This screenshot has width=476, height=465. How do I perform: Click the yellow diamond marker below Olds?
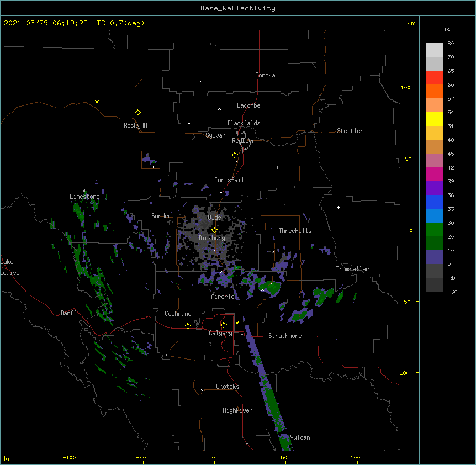214,230
